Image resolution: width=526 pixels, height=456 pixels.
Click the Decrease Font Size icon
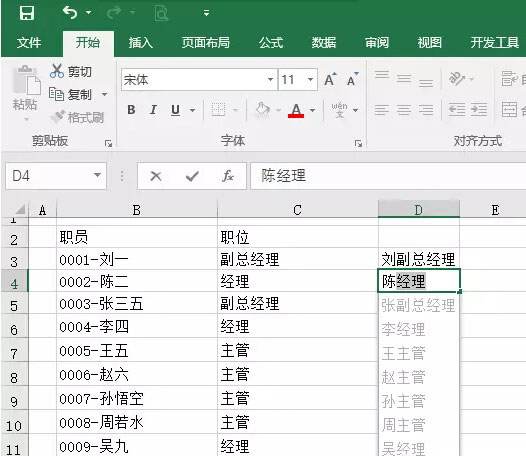353,80
